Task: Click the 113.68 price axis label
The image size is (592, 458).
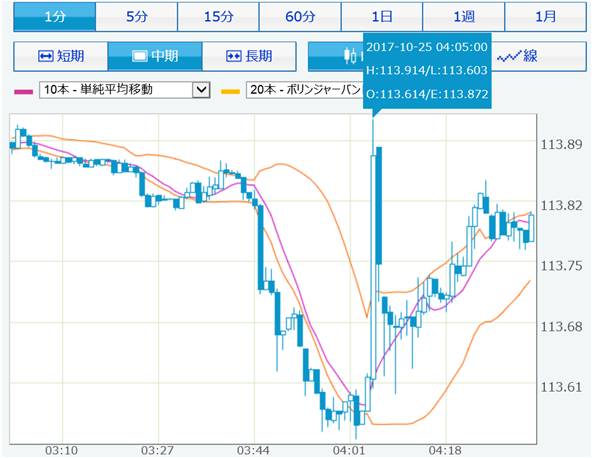Action: click(x=561, y=327)
